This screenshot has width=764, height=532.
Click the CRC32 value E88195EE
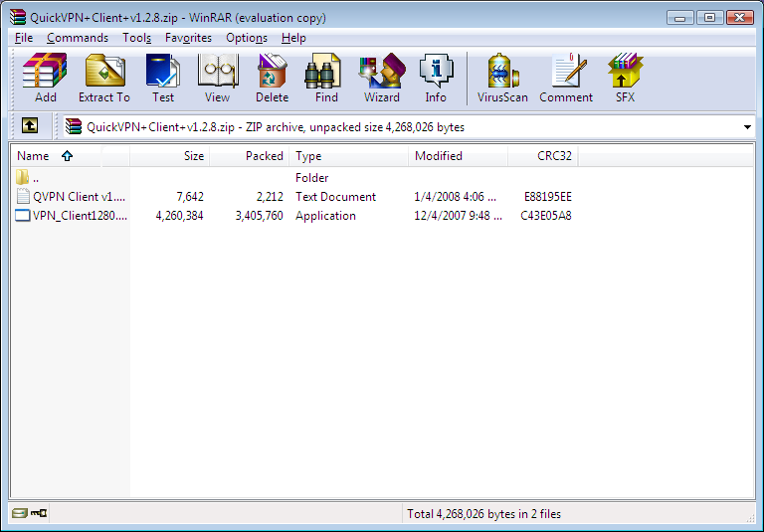(548, 196)
